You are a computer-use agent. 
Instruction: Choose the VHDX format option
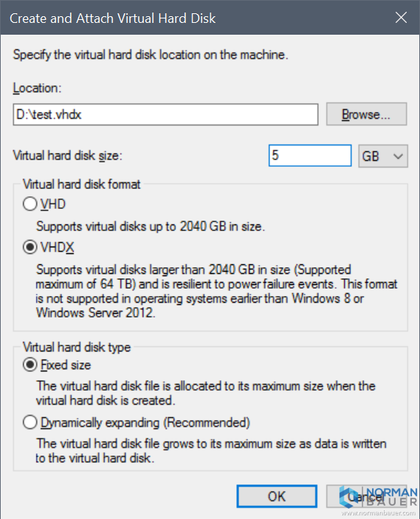30,247
